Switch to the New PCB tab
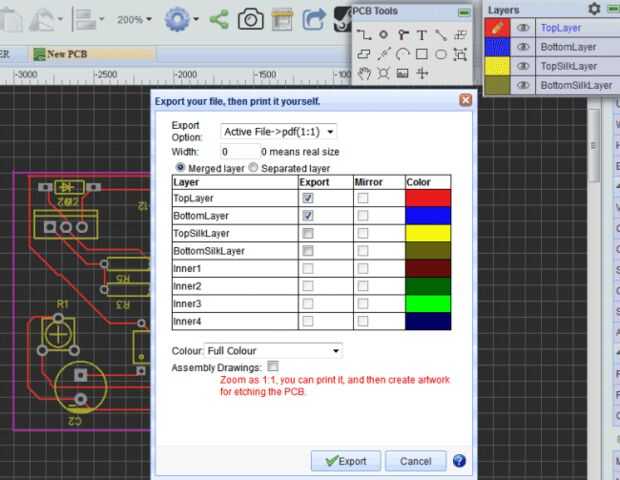Viewport: 620px width, 480px height. click(94, 54)
